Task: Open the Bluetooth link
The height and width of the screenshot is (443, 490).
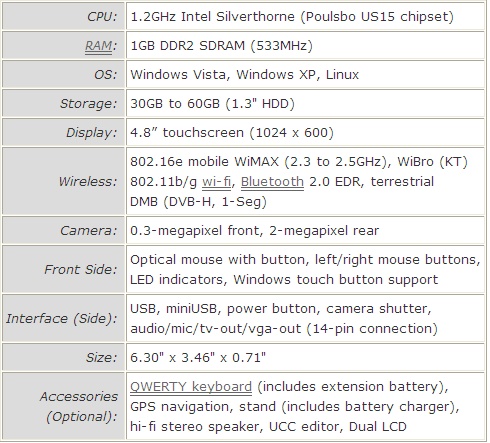Action: click(x=272, y=182)
